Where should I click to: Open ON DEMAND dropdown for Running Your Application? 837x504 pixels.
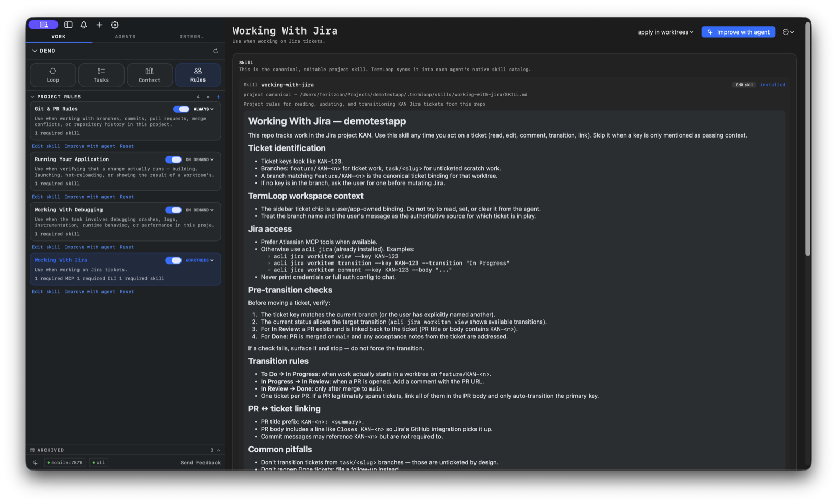(x=200, y=159)
